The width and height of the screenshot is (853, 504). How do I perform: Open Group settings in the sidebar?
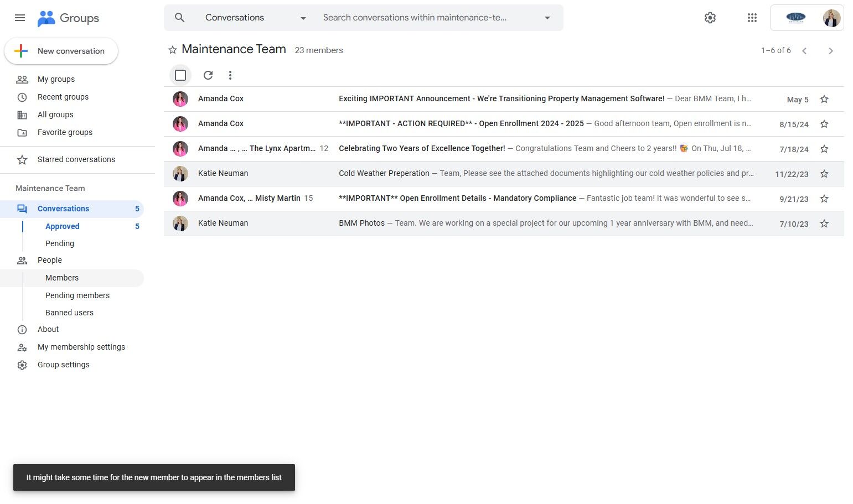tap(63, 365)
